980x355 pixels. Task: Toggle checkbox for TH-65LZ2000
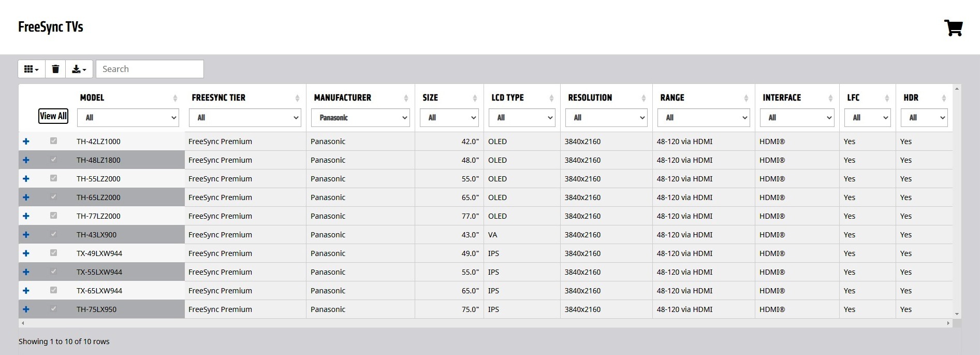[53, 197]
